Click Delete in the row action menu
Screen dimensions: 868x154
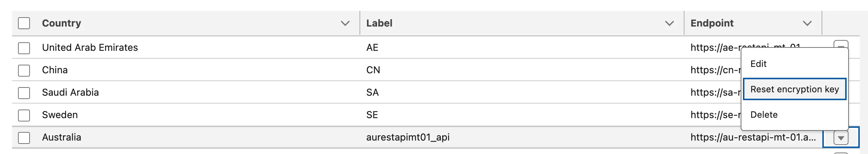764,115
